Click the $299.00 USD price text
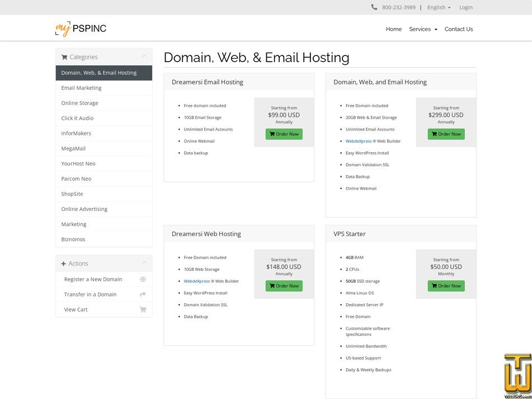This screenshot has width=532, height=399. click(x=446, y=115)
